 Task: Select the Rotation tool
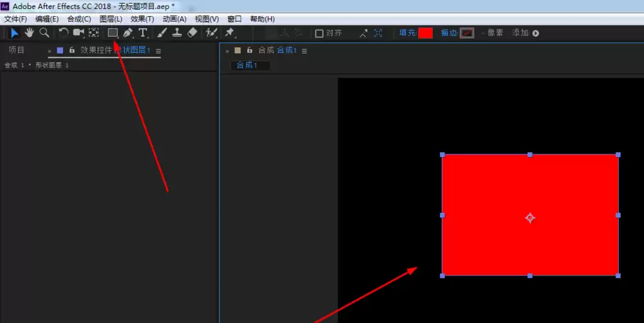coord(63,33)
